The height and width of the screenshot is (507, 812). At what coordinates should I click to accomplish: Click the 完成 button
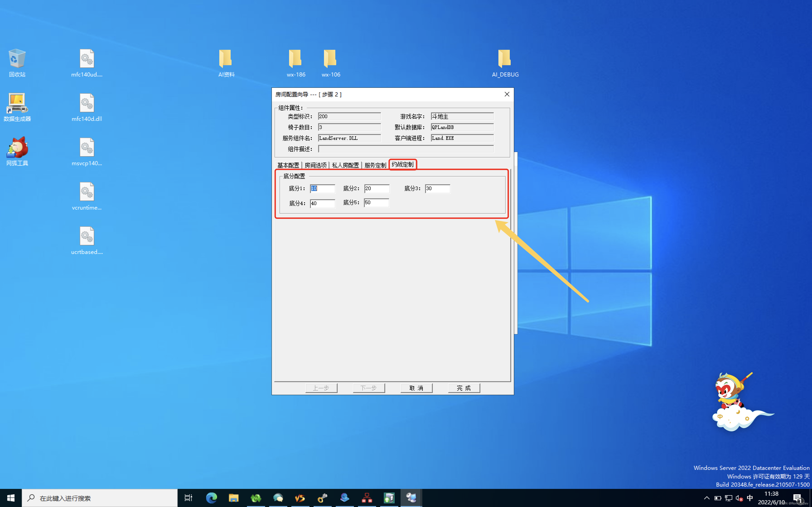464,388
